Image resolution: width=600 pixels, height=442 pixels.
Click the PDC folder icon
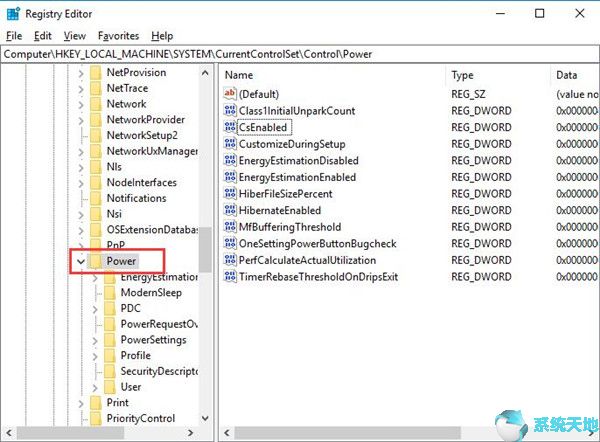click(x=110, y=308)
